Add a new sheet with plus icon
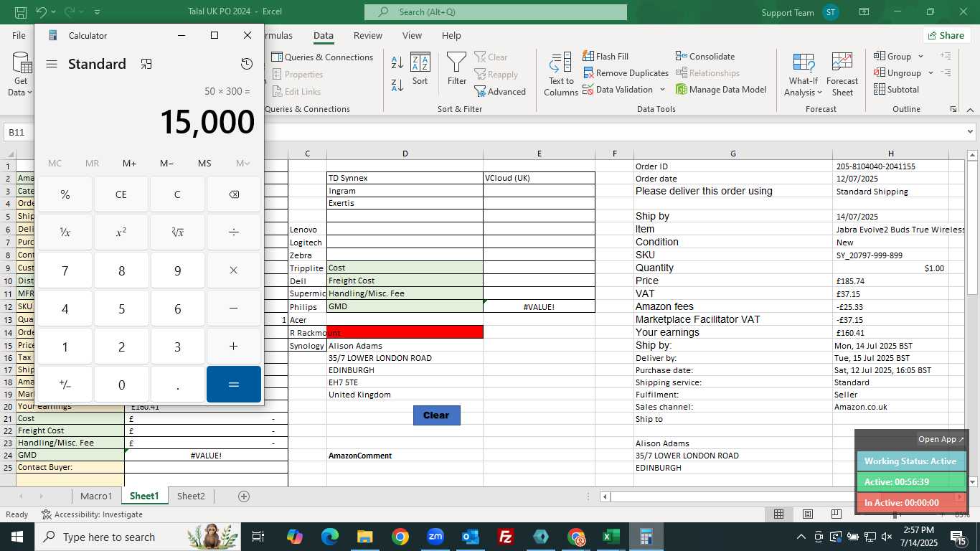Screen dimensions: 980x551 tap(244, 496)
